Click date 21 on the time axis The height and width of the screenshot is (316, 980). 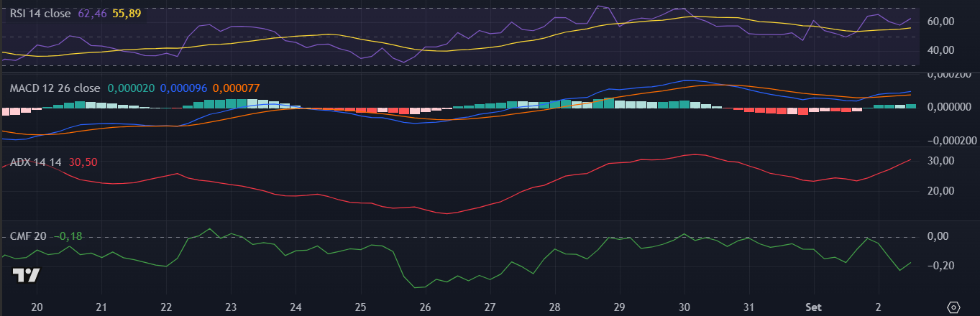point(101,307)
